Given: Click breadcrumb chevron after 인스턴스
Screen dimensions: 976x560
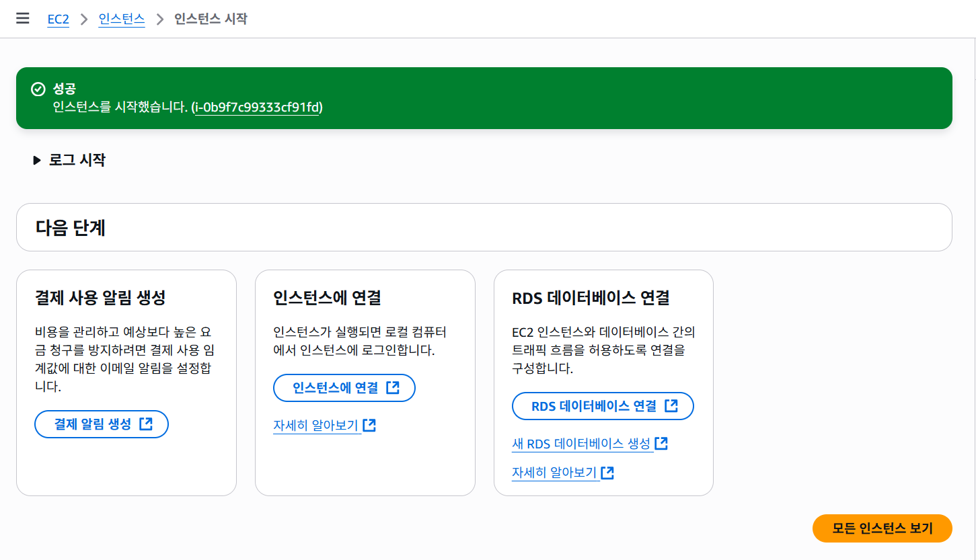Looking at the screenshot, I should (160, 19).
